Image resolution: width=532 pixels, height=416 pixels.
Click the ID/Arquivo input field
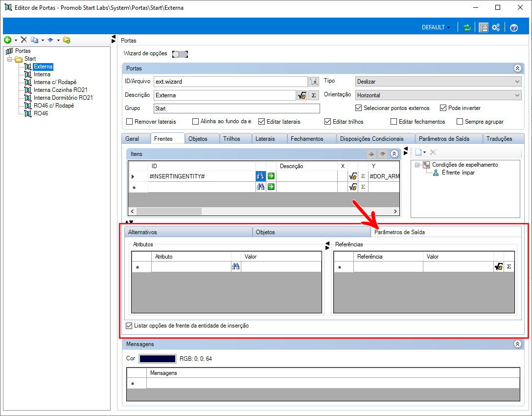(x=231, y=82)
